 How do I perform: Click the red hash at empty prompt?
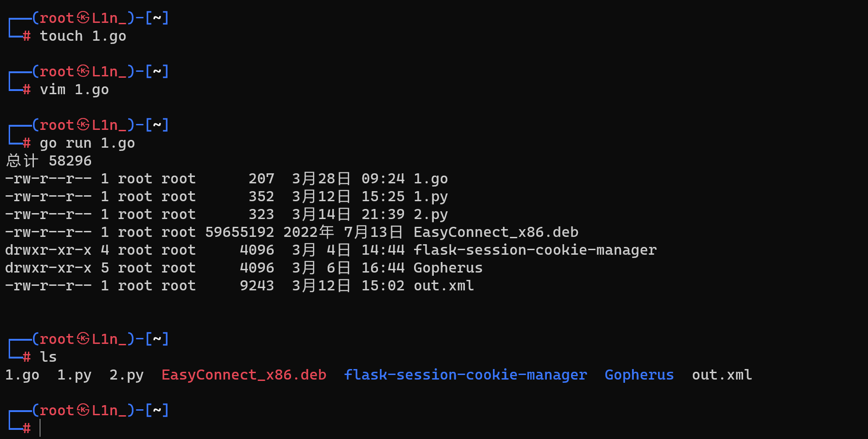27,428
